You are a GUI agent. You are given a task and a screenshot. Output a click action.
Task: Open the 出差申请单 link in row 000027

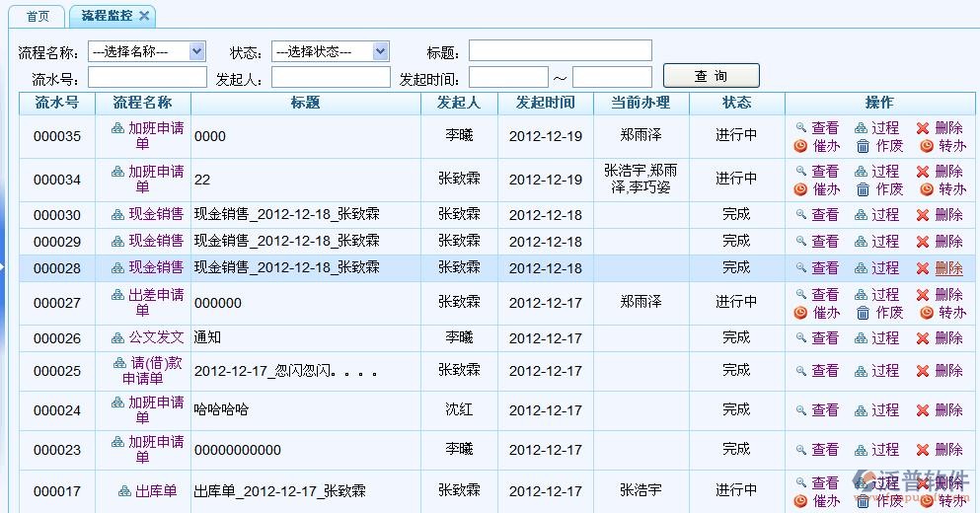click(x=155, y=295)
